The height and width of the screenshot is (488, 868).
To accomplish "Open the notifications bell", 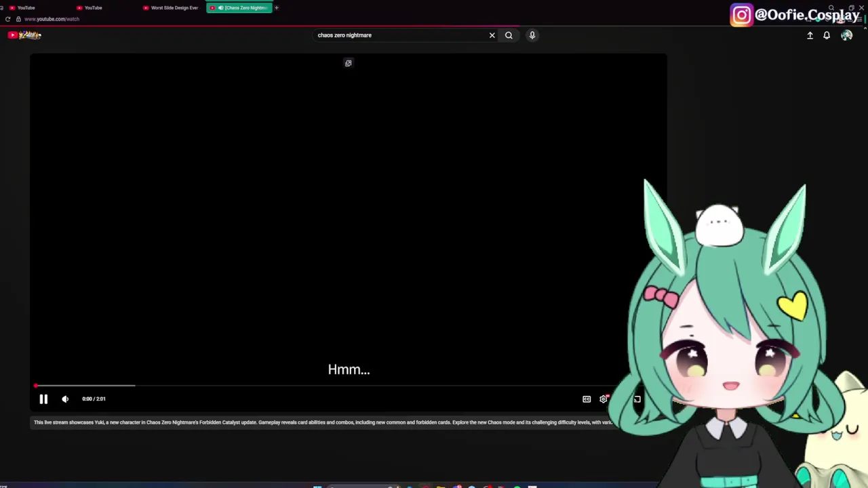I will pos(827,35).
